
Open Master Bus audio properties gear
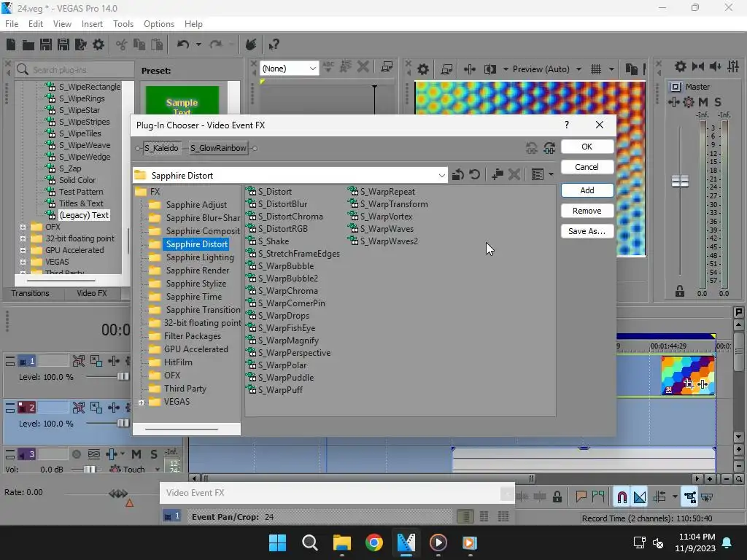point(681,66)
